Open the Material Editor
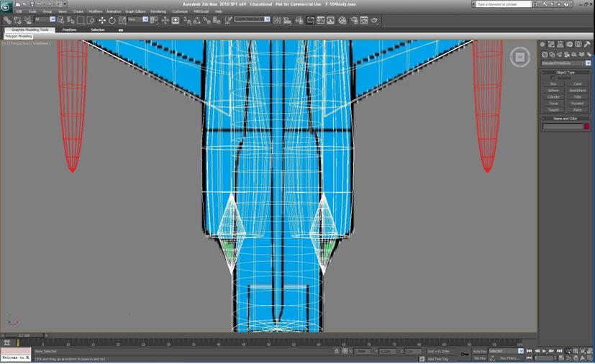The image size is (595, 364). tap(342, 20)
